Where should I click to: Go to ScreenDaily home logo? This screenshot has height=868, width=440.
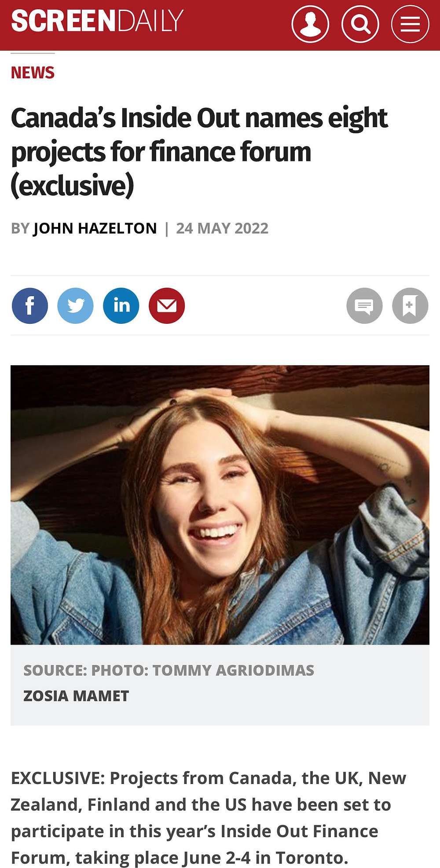coord(97,21)
